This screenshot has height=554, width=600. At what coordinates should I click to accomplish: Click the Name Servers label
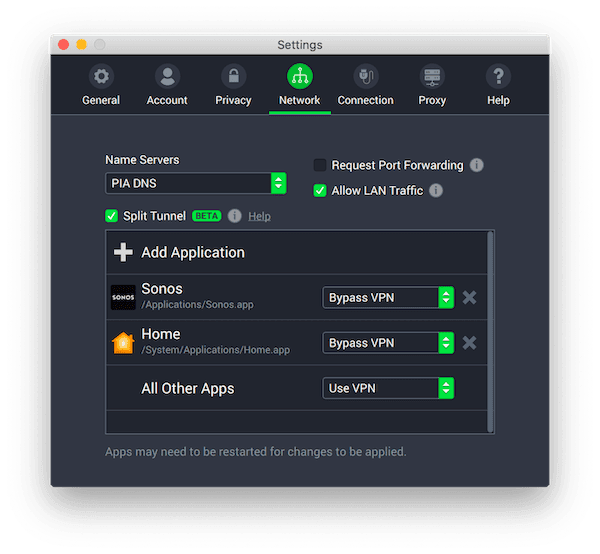pos(142,160)
